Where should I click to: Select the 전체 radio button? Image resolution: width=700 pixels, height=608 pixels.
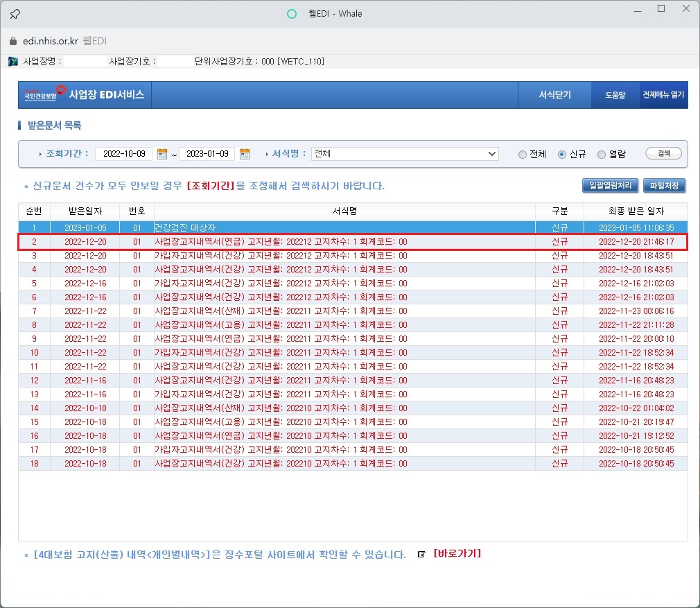click(522, 155)
